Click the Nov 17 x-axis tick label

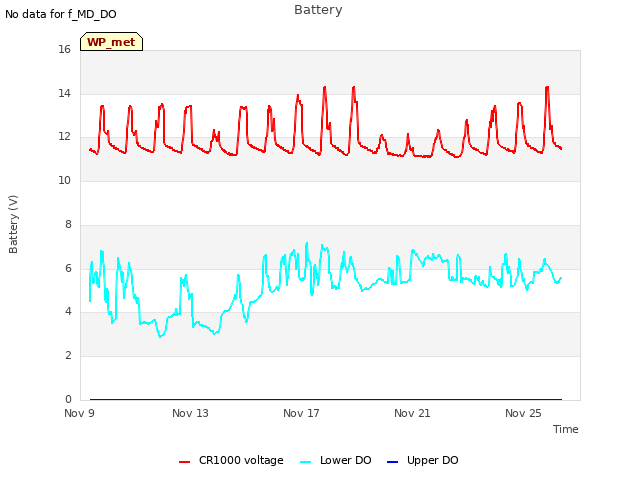301,413
